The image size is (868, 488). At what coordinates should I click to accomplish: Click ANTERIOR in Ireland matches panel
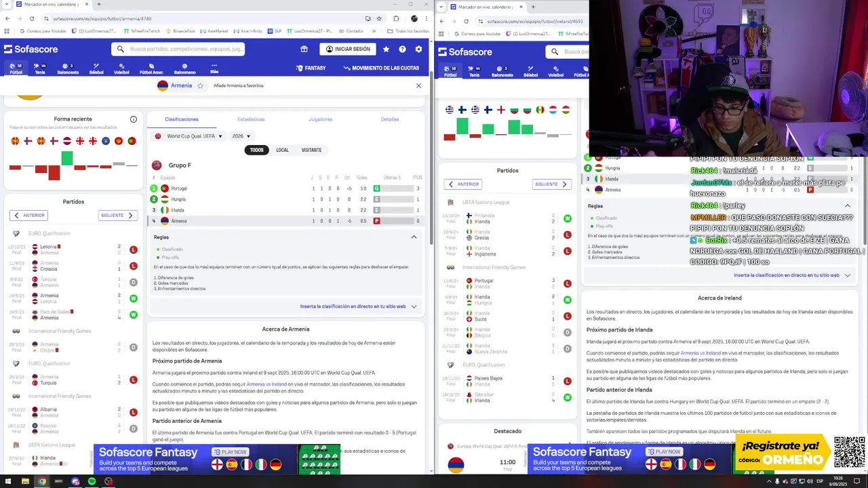click(x=462, y=184)
